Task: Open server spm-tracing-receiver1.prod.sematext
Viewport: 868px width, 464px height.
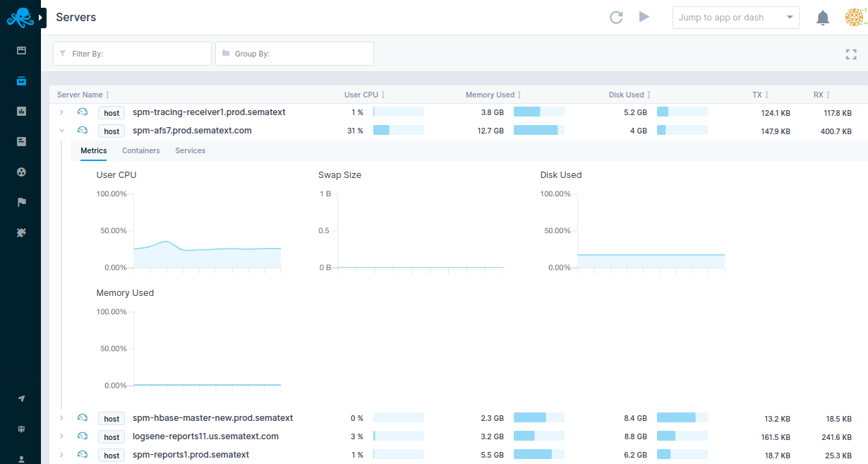Action: click(209, 112)
